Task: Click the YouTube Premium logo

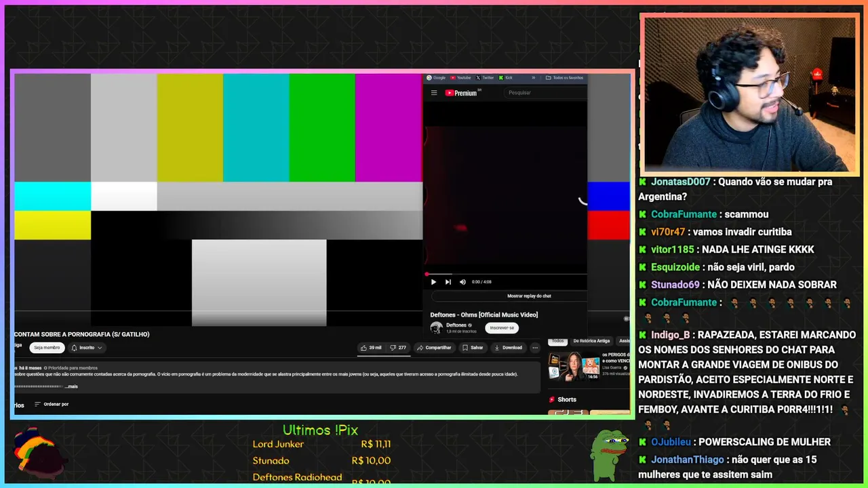Action: pos(463,93)
